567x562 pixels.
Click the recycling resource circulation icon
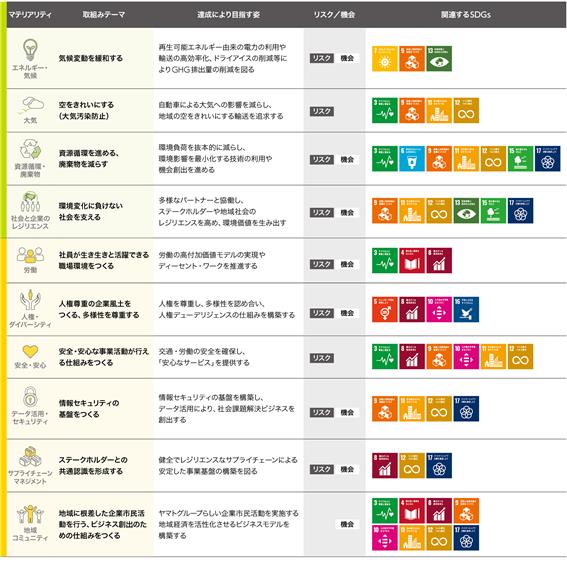click(x=30, y=149)
